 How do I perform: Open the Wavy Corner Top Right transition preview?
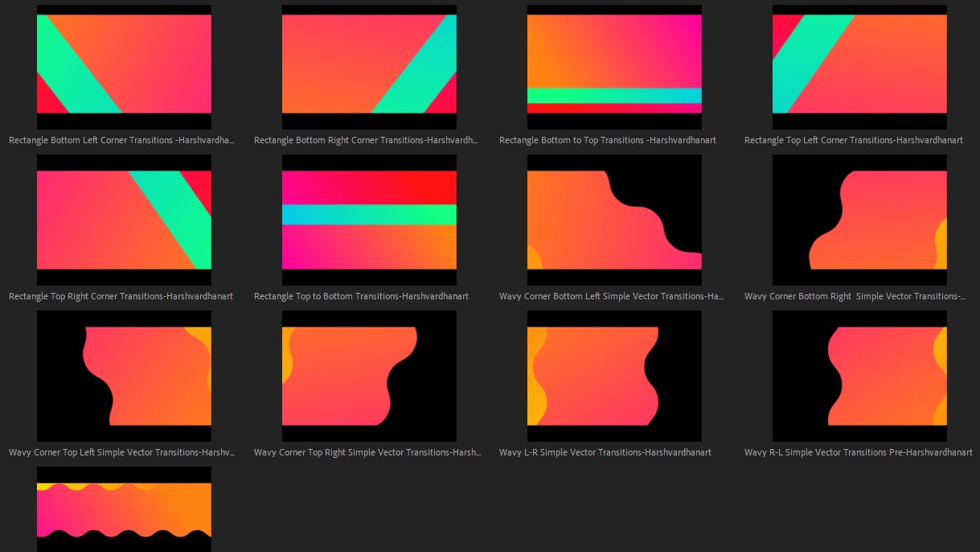point(368,376)
